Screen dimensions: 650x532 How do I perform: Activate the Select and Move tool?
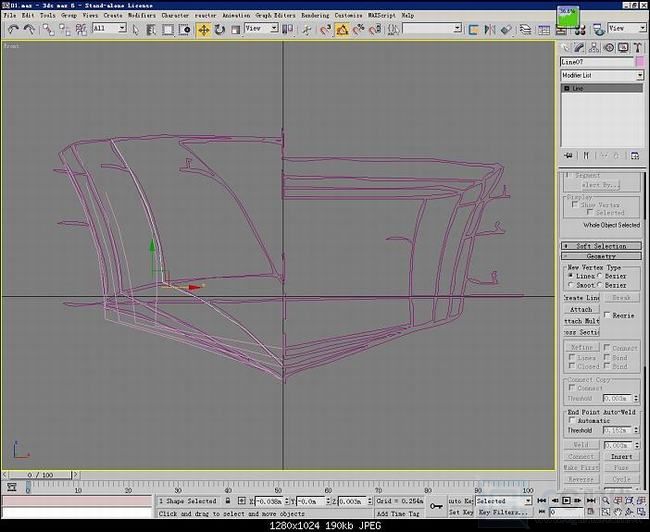(204, 29)
